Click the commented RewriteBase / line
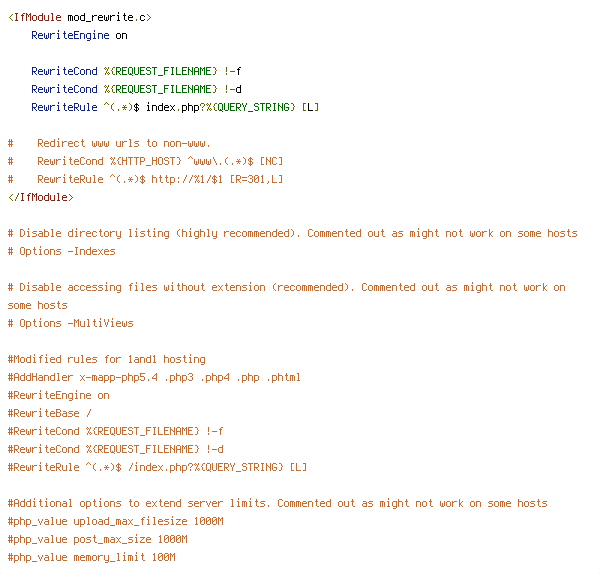Viewport: 600px width, 574px height. click(x=50, y=413)
